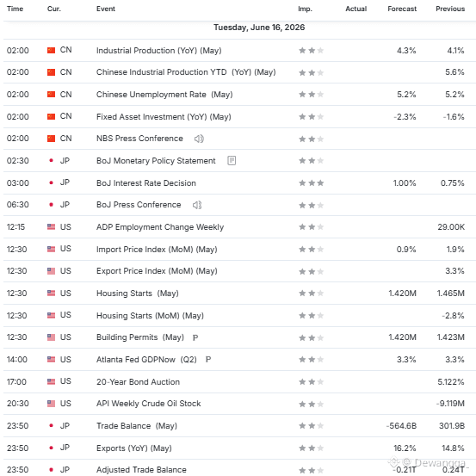Click the 1.00% forecast for BoJ rate decision

405,183
